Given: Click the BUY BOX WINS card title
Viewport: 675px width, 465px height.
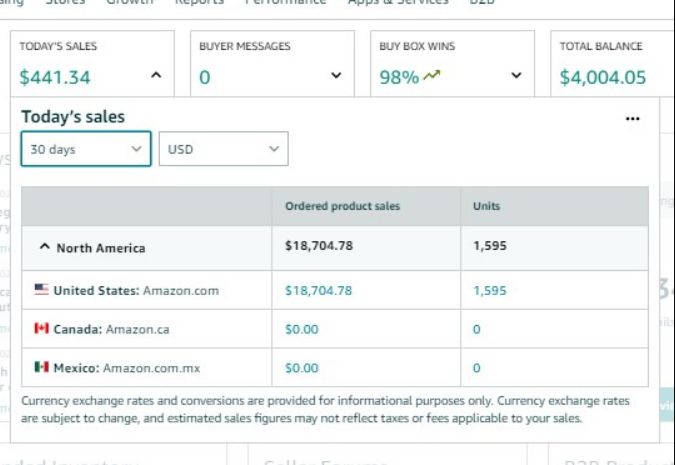Looking at the screenshot, I should [417, 46].
